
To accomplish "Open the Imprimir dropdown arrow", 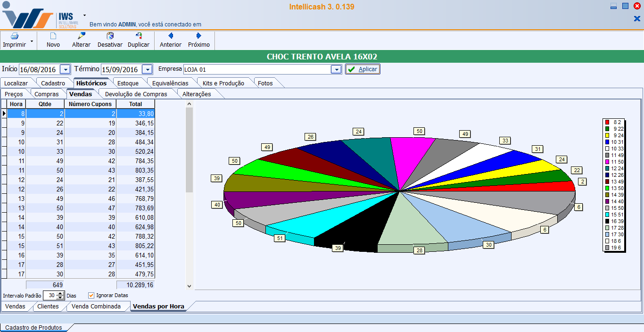I will pyautogui.click(x=32, y=41).
